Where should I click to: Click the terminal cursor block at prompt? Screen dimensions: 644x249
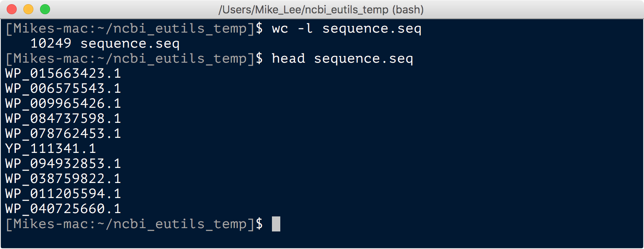pos(276,224)
